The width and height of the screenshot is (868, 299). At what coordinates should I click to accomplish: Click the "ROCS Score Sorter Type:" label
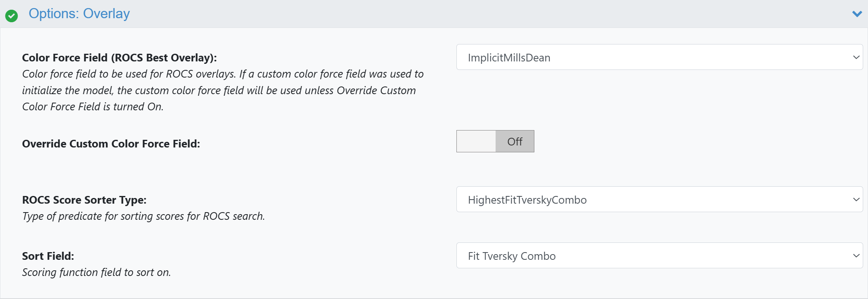pyautogui.click(x=84, y=200)
